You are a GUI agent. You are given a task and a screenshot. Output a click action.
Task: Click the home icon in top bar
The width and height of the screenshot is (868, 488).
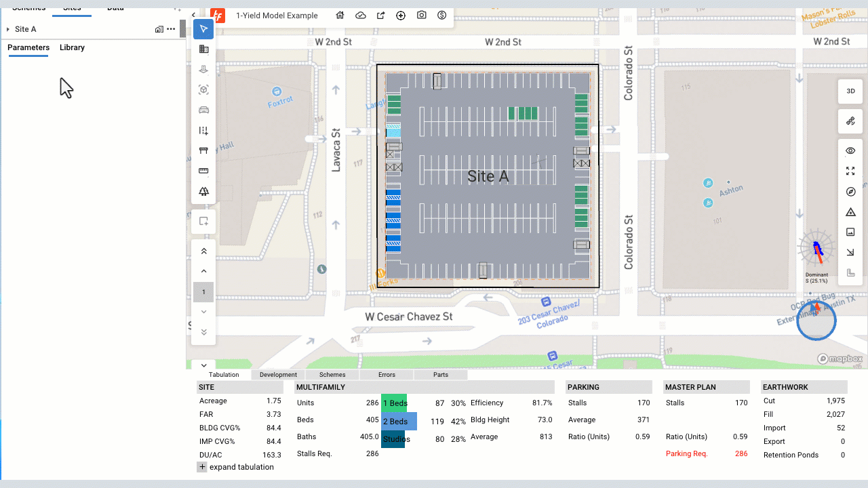click(340, 16)
